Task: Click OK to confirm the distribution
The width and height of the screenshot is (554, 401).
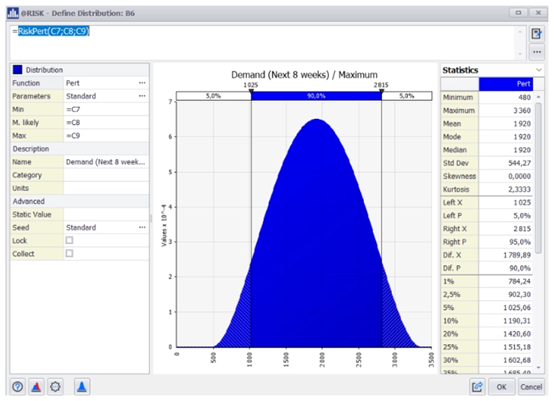Action: tap(501, 387)
